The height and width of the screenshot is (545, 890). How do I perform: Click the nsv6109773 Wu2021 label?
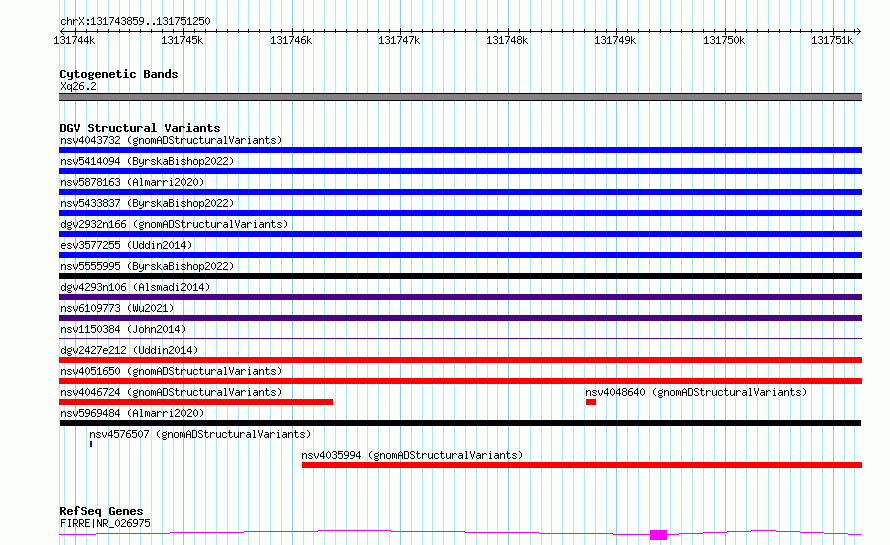pos(117,308)
